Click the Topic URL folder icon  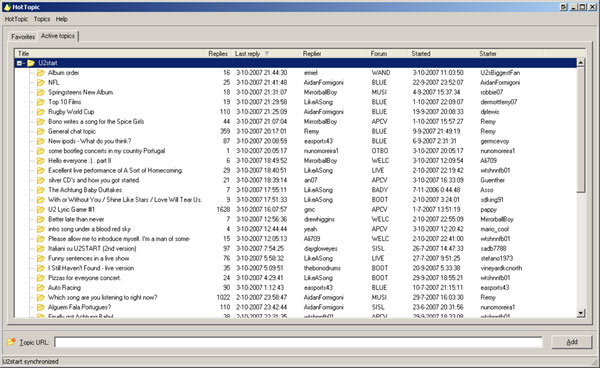click(11, 342)
